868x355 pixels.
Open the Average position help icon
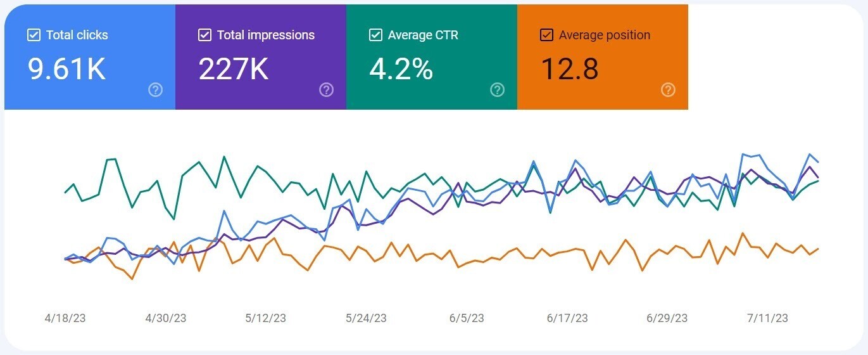click(668, 90)
